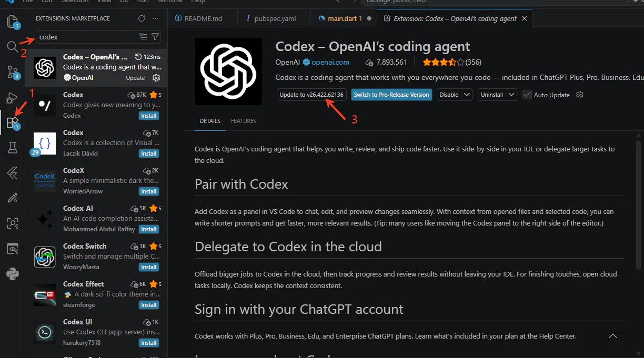
Task: Install Codex UI by harukary7518
Action: tap(149, 343)
